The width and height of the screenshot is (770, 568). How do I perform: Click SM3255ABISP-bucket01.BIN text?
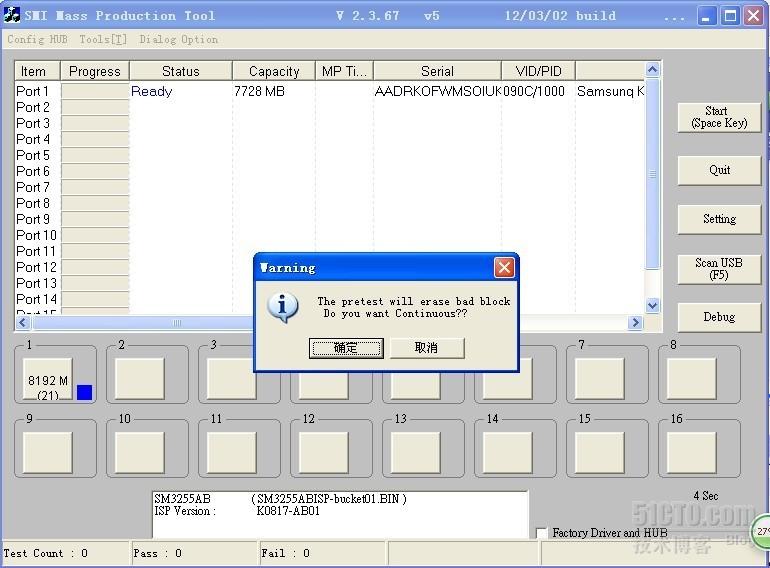329,499
